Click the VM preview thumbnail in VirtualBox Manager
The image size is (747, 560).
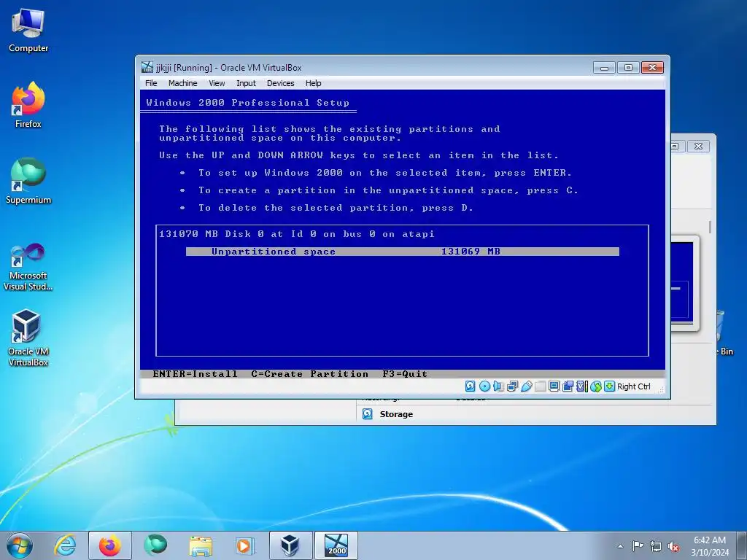point(684,283)
